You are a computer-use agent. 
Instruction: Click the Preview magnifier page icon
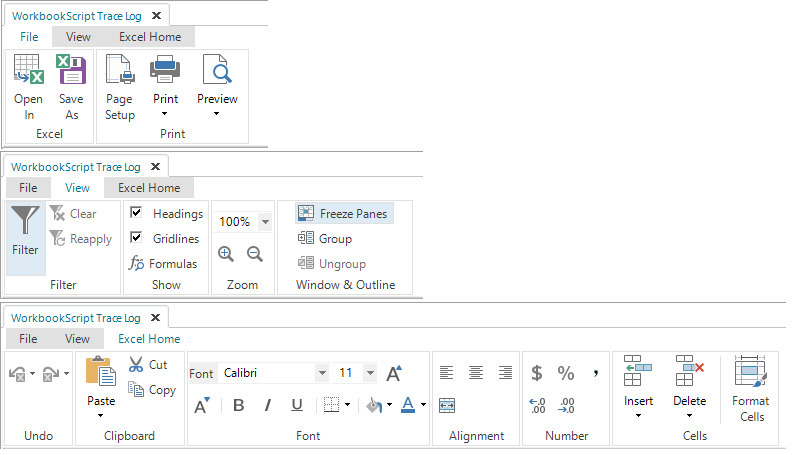[x=217, y=69]
